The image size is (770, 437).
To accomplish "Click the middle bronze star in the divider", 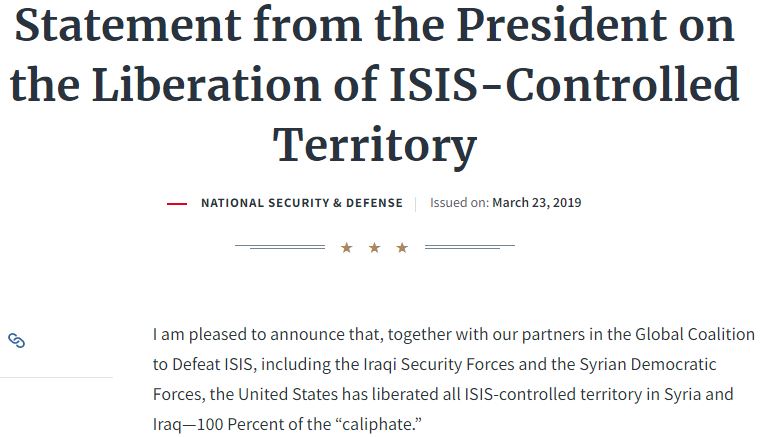I will coord(374,247).
